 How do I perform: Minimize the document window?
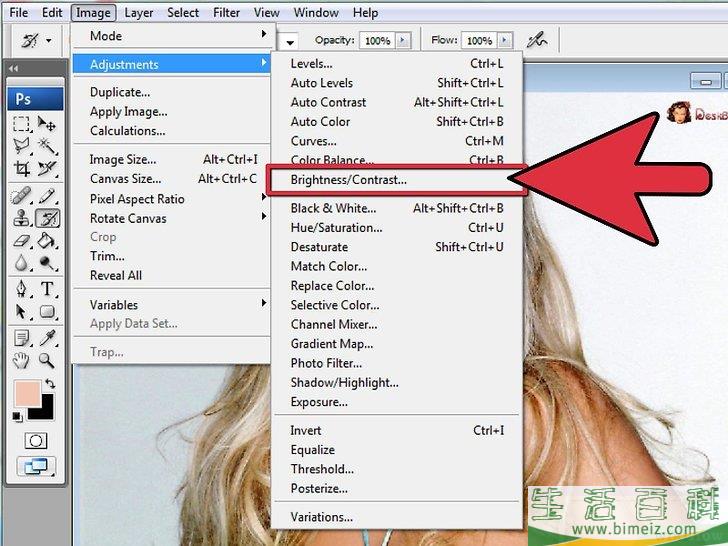pyautogui.click(x=706, y=82)
